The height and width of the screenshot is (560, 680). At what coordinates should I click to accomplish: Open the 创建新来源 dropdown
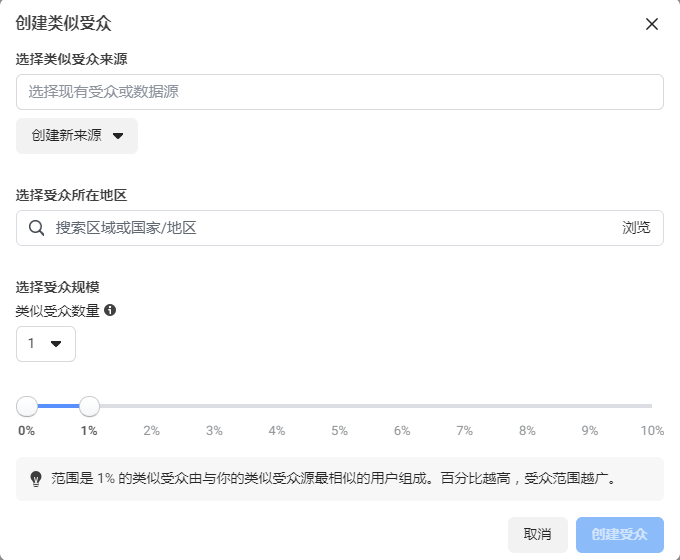77,136
